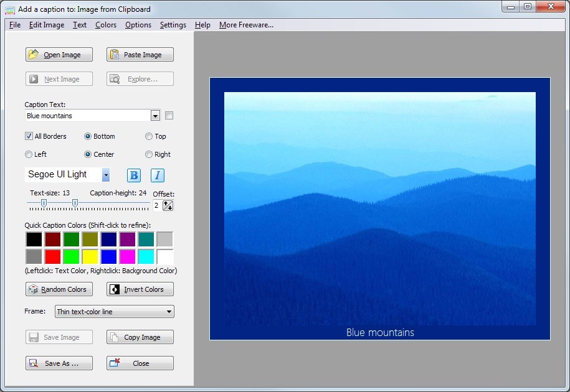Open the Segoe UI Light font dropdown
570x392 pixels.
click(106, 175)
